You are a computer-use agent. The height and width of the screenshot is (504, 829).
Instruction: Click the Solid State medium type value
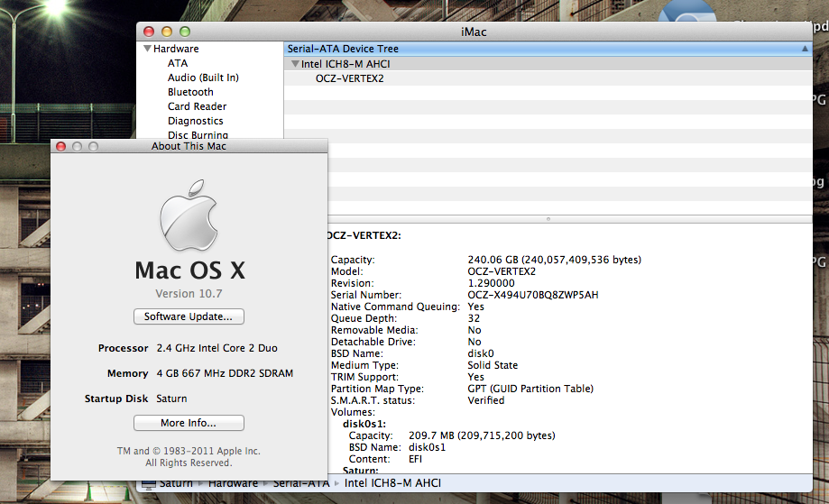coord(493,365)
